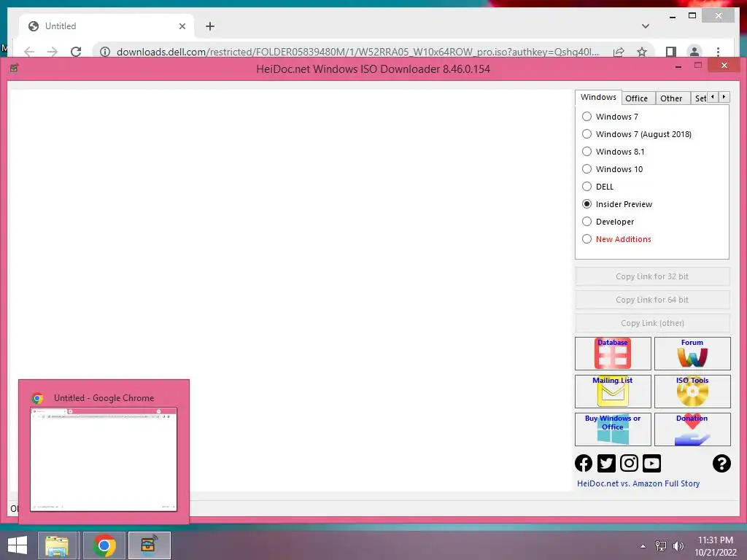Click the Donation heart icon

click(x=692, y=429)
